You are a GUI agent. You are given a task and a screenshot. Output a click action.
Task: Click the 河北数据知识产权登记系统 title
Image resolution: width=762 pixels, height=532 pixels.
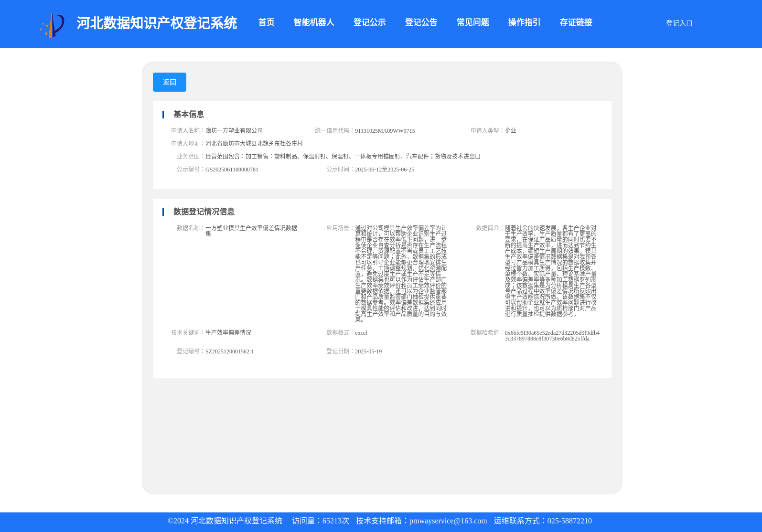[x=157, y=23]
